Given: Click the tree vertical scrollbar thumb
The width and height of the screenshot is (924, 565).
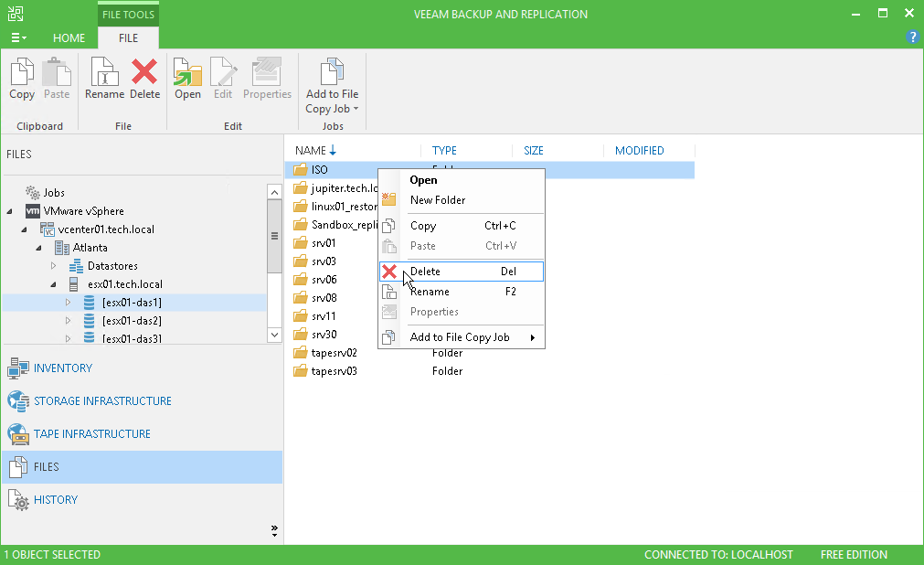Looking at the screenshot, I should tap(274, 236).
